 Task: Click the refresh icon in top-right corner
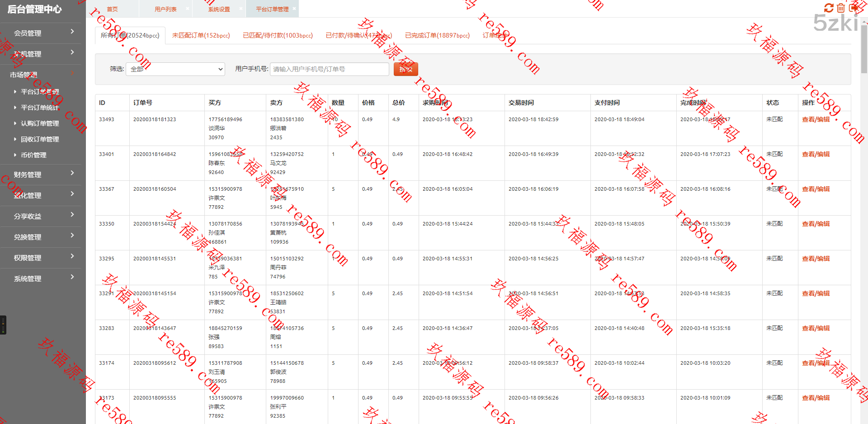tap(828, 8)
